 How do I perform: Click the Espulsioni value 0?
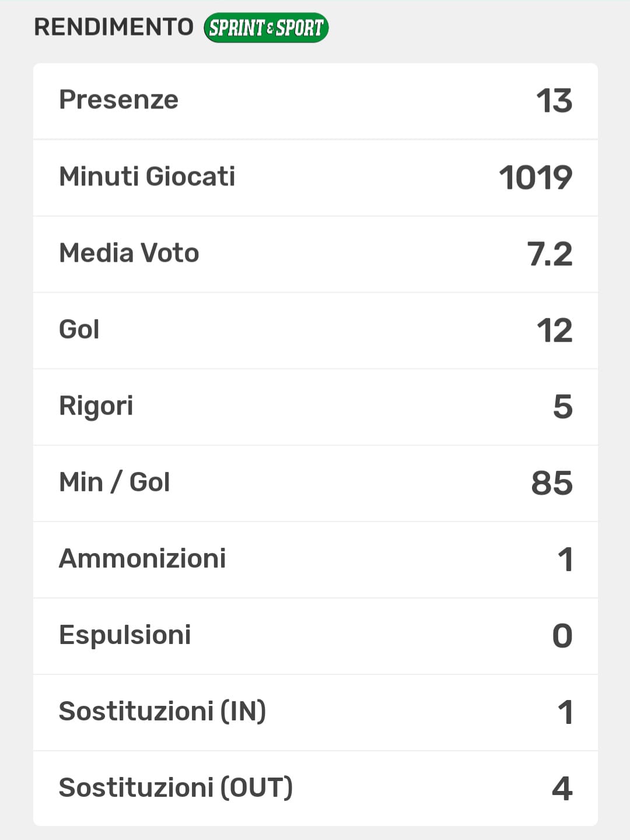tap(562, 636)
